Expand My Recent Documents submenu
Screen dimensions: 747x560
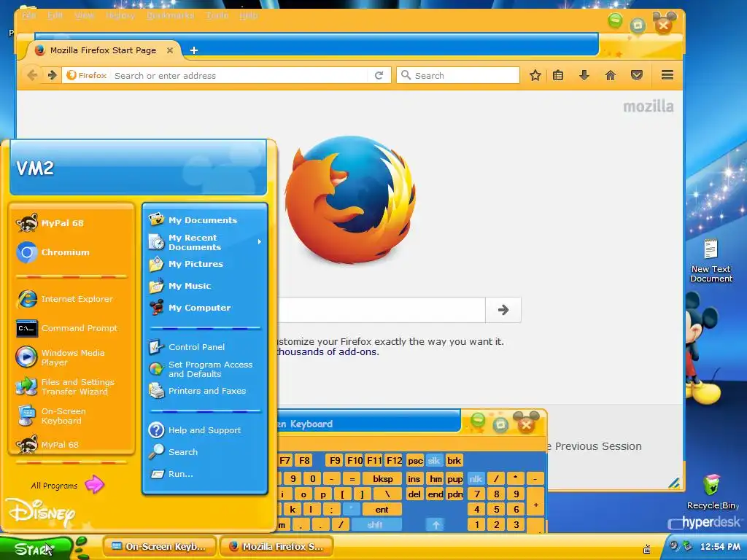[x=205, y=242]
